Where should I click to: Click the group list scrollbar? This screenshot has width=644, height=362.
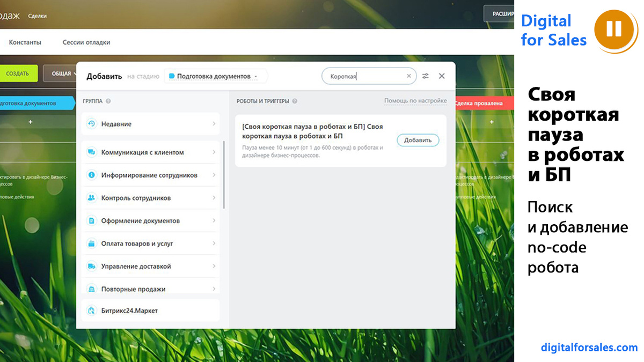coord(224,174)
